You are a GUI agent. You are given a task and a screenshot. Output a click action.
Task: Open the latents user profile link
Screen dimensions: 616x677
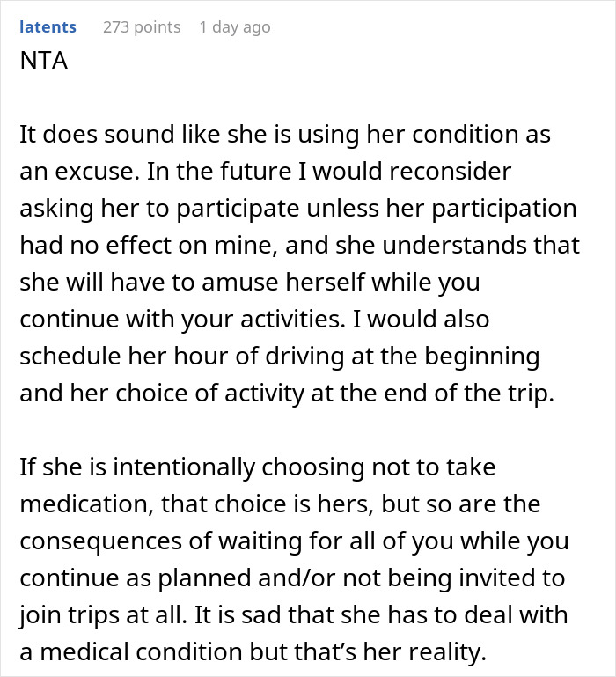tap(48, 26)
